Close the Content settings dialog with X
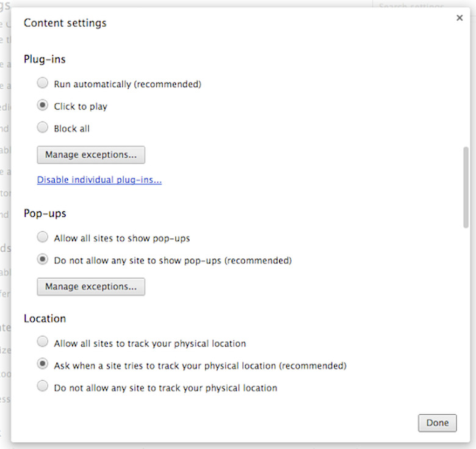This screenshot has height=449, width=476. click(460, 18)
